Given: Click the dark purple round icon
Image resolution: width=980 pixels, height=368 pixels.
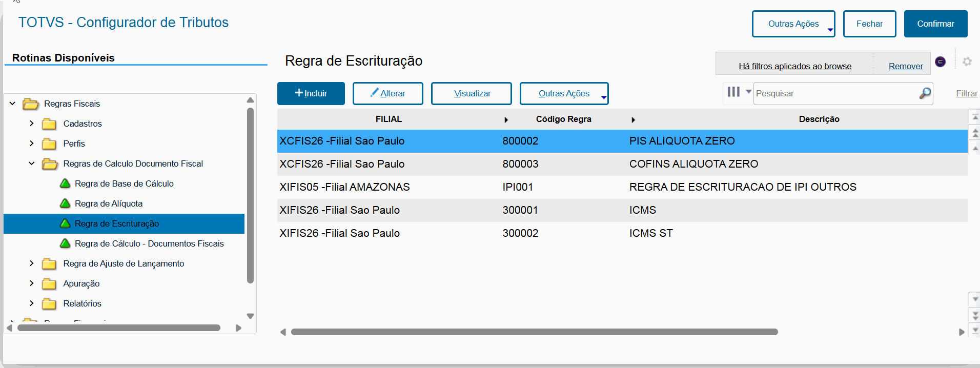Looking at the screenshot, I should point(940,62).
